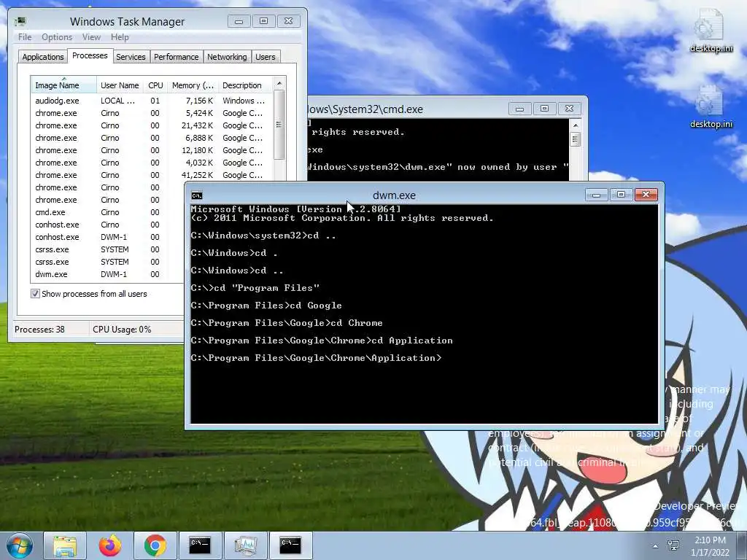Select conhost.exe owned by DWM-1
747x560 pixels.
click(x=108, y=237)
